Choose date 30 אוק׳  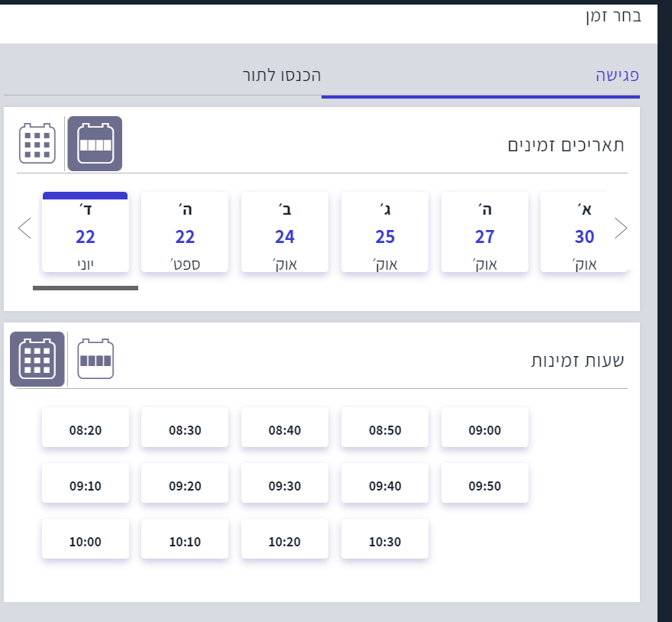click(x=583, y=233)
